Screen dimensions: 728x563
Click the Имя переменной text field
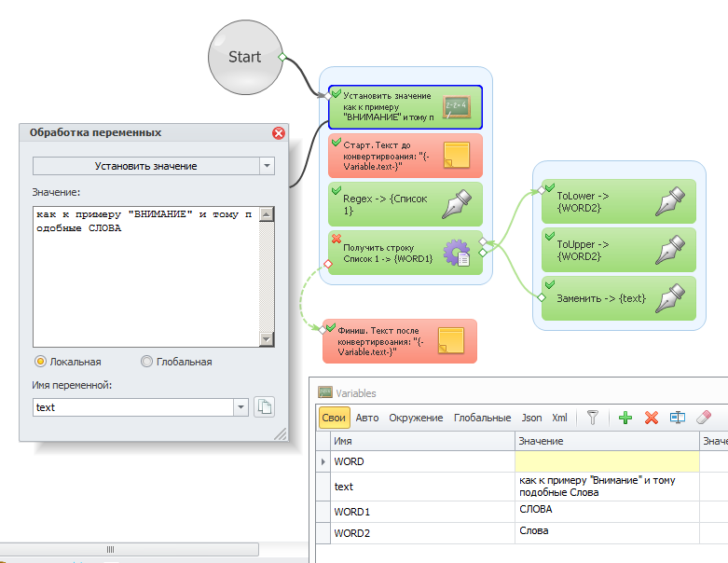tap(133, 407)
